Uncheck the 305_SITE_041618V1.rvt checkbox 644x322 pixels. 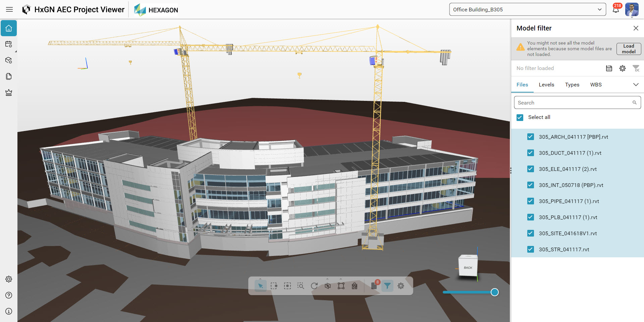[530, 233]
